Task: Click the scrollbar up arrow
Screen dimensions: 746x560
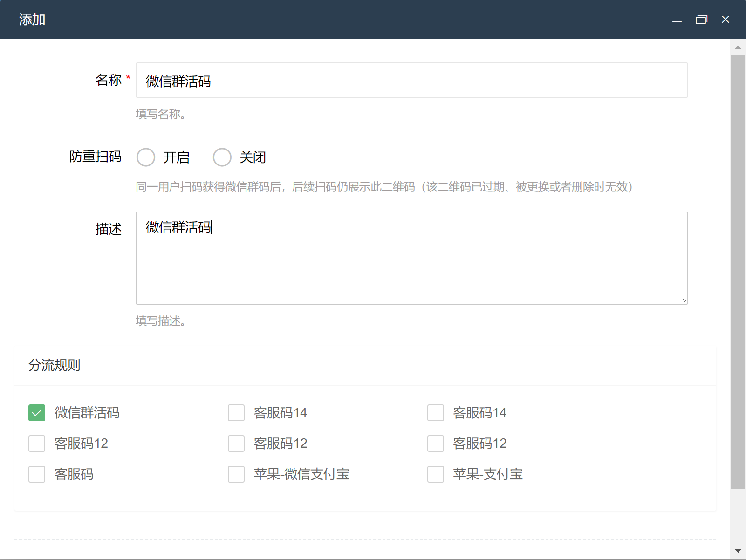Action: (x=738, y=48)
